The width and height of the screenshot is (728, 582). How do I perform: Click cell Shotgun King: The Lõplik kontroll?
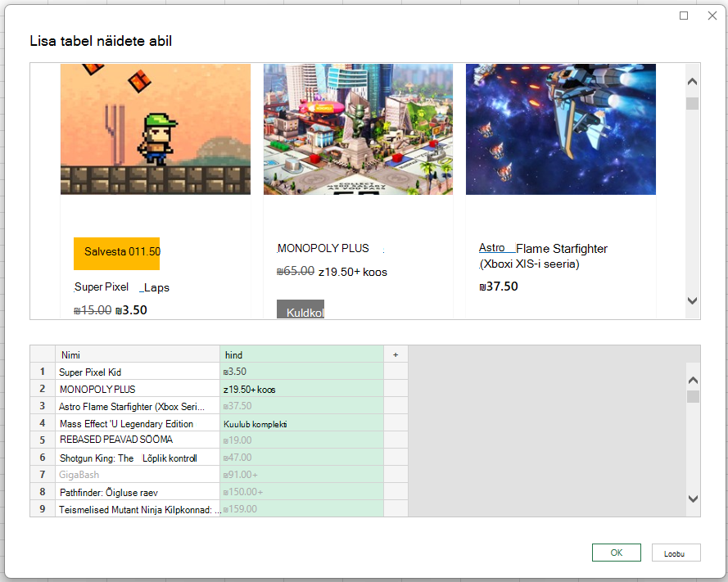pyautogui.click(x=138, y=458)
